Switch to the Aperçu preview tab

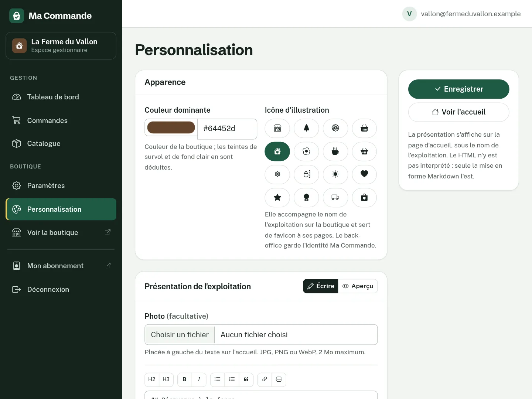pos(358,286)
